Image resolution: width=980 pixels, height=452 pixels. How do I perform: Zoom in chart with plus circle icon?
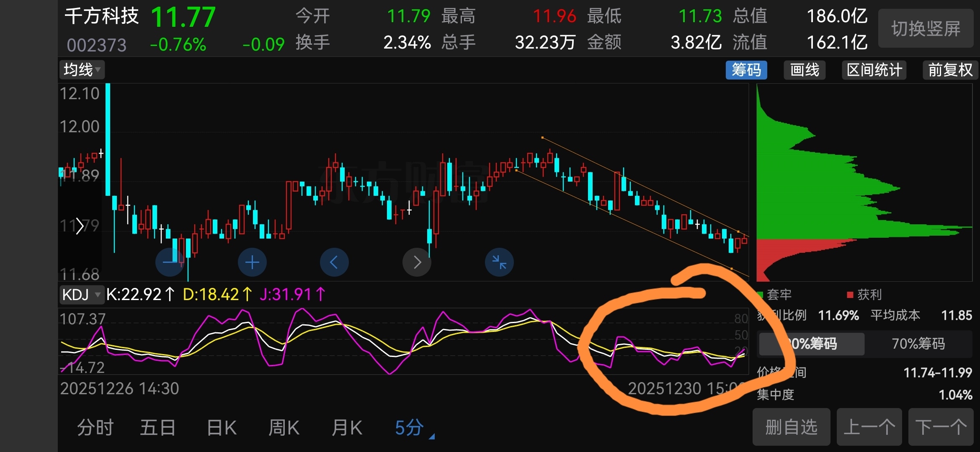(x=252, y=262)
